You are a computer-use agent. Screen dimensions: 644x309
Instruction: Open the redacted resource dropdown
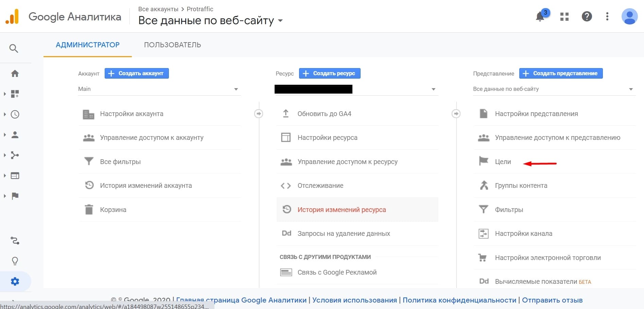coord(356,89)
